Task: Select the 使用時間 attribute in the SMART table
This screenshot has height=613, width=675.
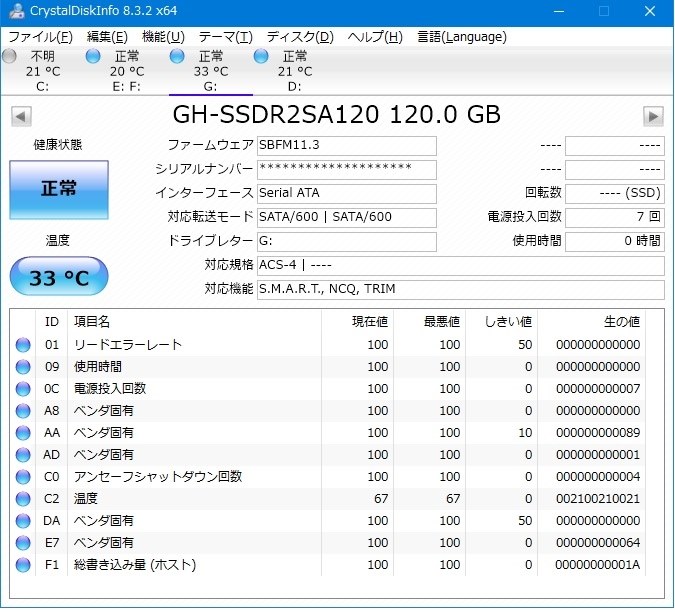Action: (327, 367)
